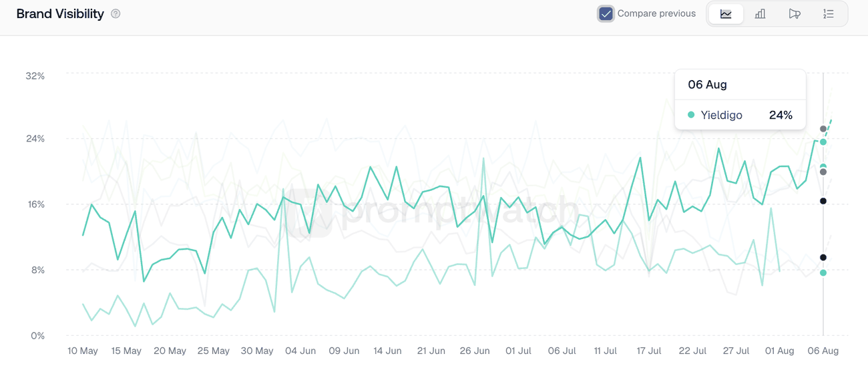The width and height of the screenshot is (868, 384).
Task: Click the 04 Jun x-axis label
Action: 300,351
